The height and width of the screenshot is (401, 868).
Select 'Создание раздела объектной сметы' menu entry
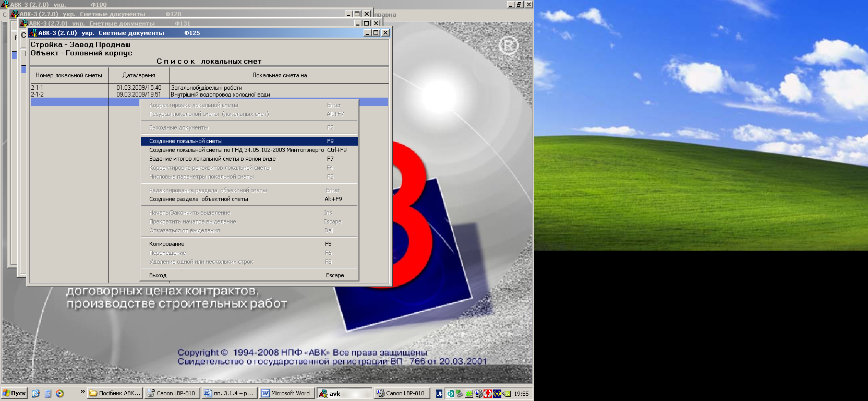[x=249, y=199]
